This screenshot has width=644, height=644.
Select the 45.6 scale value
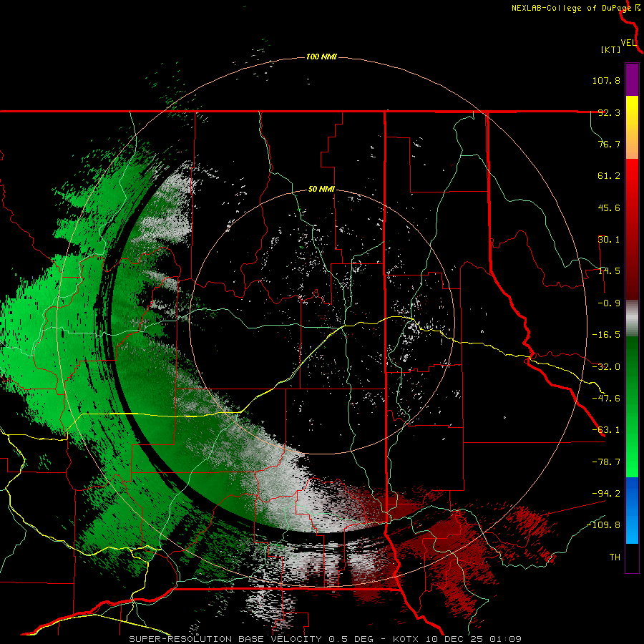(x=609, y=208)
